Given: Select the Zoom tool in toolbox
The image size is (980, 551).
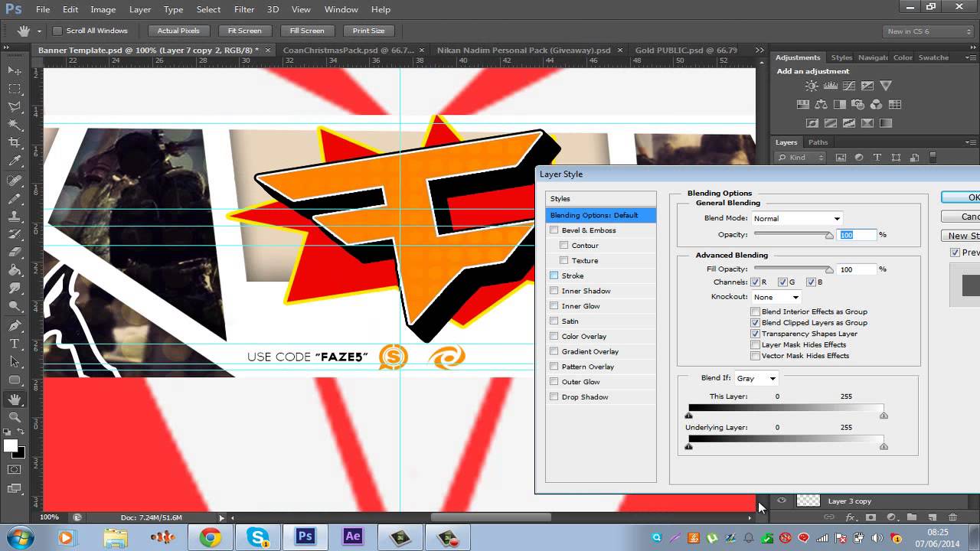Looking at the screenshot, I should (15, 417).
